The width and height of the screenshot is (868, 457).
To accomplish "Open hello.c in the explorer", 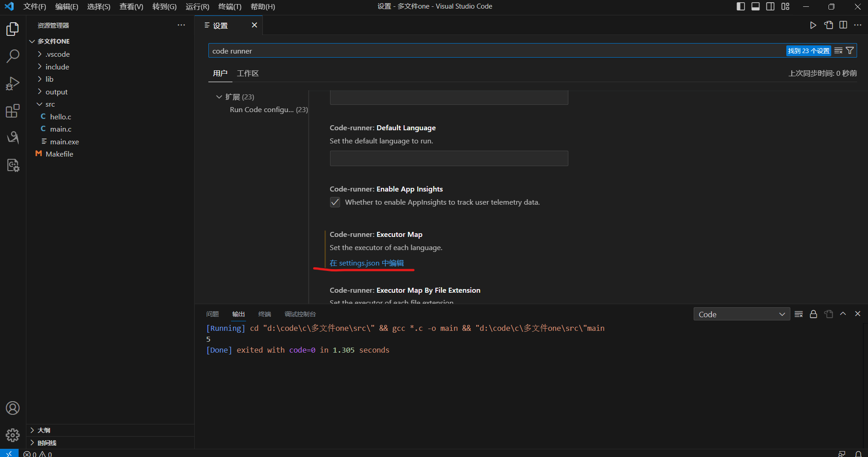I will (60, 117).
